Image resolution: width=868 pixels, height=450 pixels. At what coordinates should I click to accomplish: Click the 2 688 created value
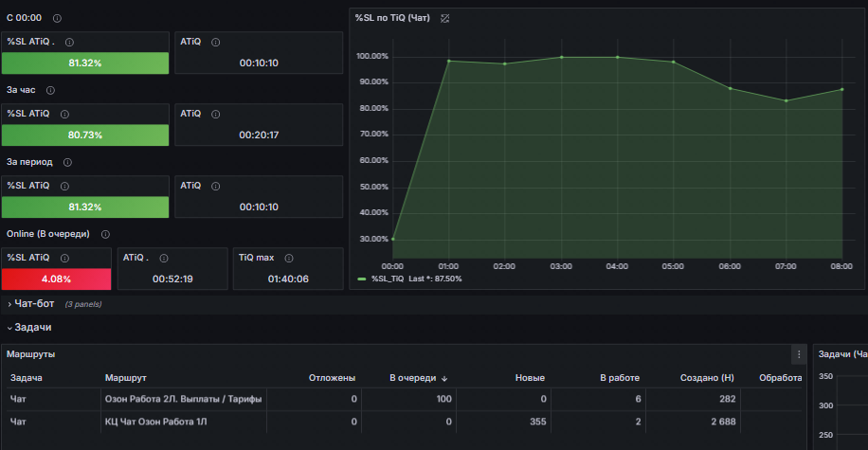[x=723, y=422]
